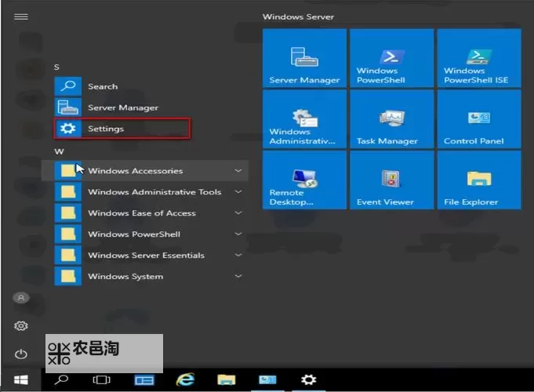534x392 pixels.
Task: Launch Internet Explorer from the taskbar
Action: [x=185, y=379]
